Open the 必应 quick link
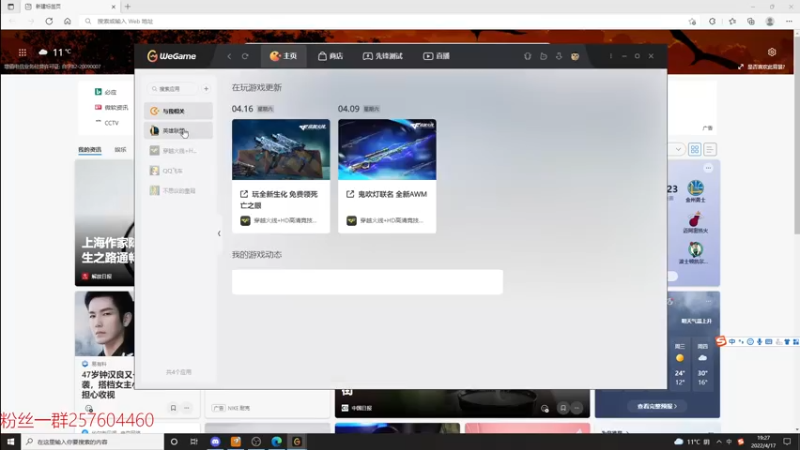Image resolution: width=800 pixels, height=450 pixels. click(106, 92)
